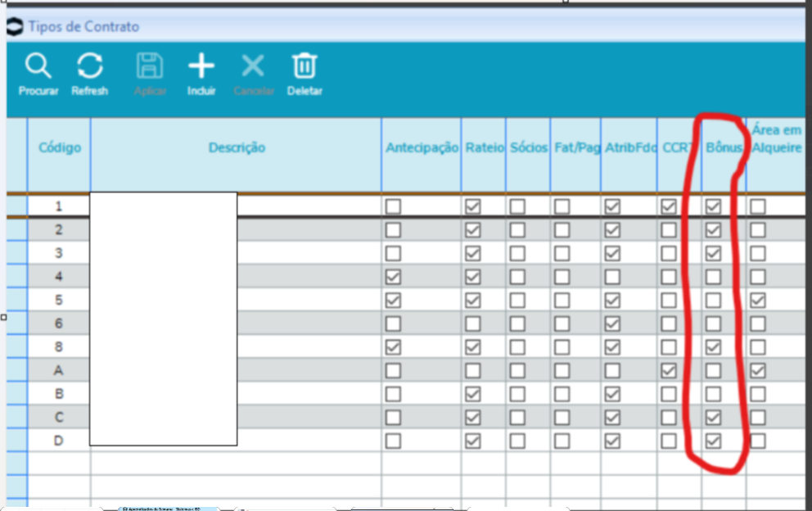Click the Sócios column header
Screen dimensions: 812x511
point(528,147)
